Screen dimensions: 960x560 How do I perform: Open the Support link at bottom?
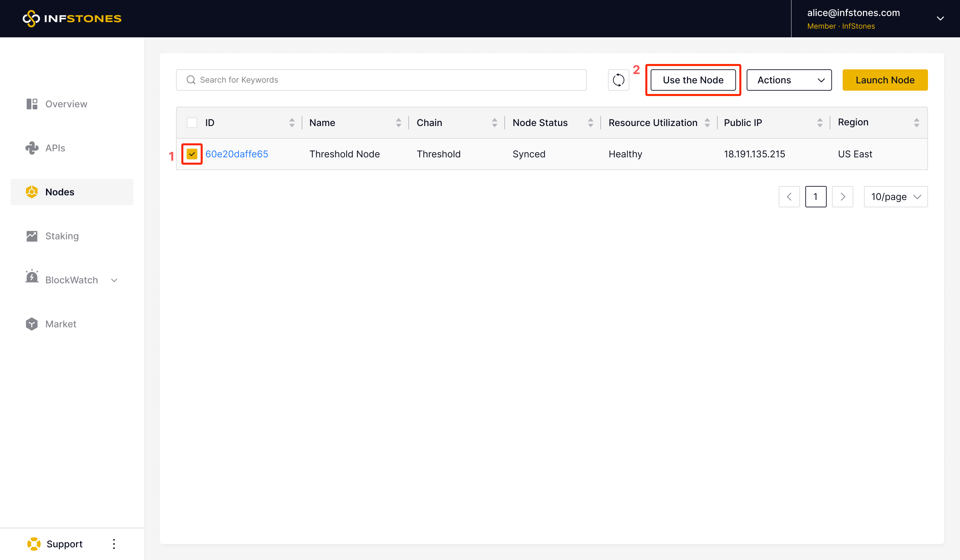point(64,544)
